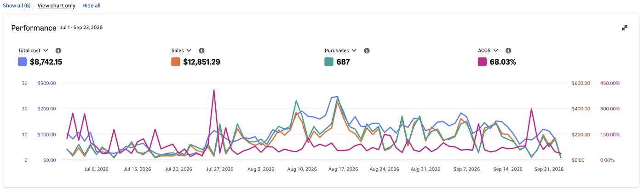This screenshot has height=192, width=644.
Task: Click the teal Purchases color swatch
Action: point(329,62)
